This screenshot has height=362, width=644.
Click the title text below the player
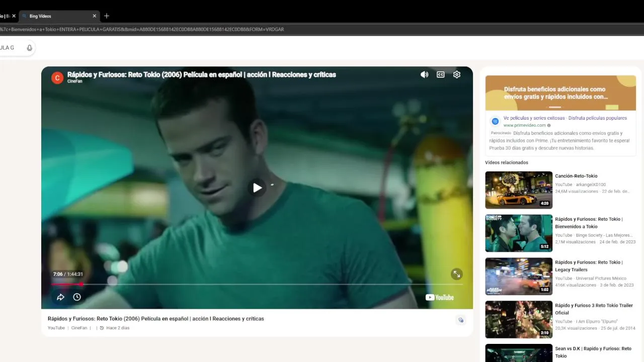pos(156,319)
